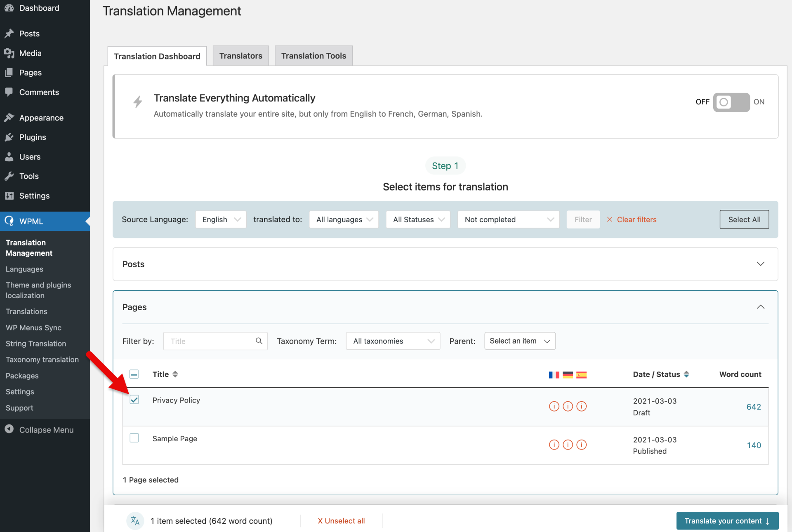This screenshot has width=792, height=532.
Task: Click X Unselect all link
Action: point(341,521)
